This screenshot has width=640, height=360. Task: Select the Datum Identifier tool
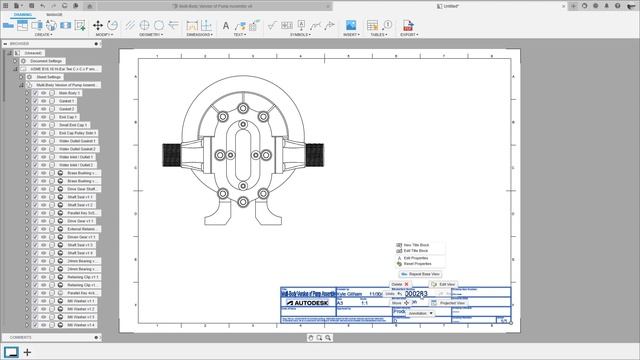[x=301, y=25]
